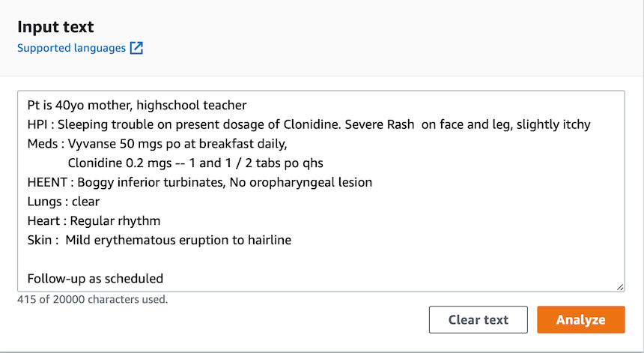
Task: Click the Input text heading
Action: (x=55, y=27)
